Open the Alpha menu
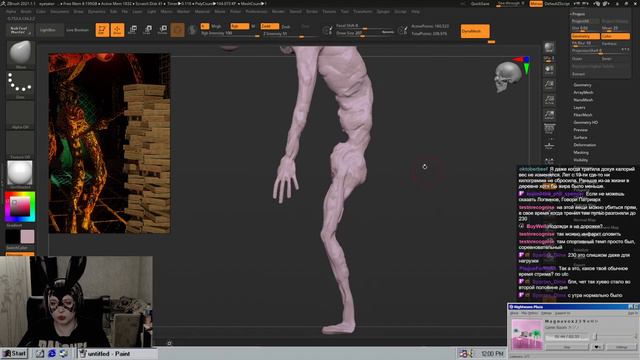 click(11, 12)
